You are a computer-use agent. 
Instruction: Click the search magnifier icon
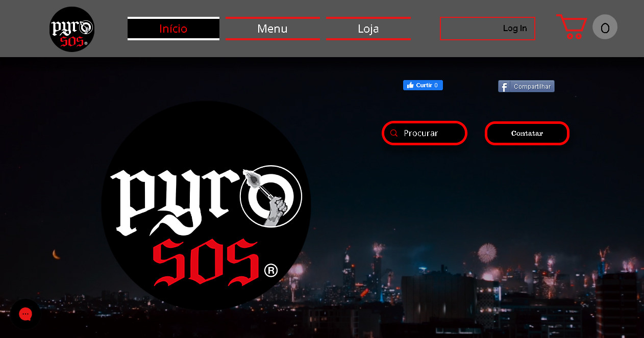coord(394,133)
